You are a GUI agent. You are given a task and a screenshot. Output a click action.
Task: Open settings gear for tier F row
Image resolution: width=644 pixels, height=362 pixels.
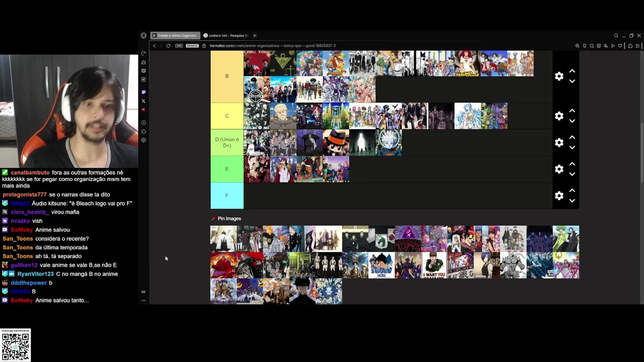click(559, 196)
